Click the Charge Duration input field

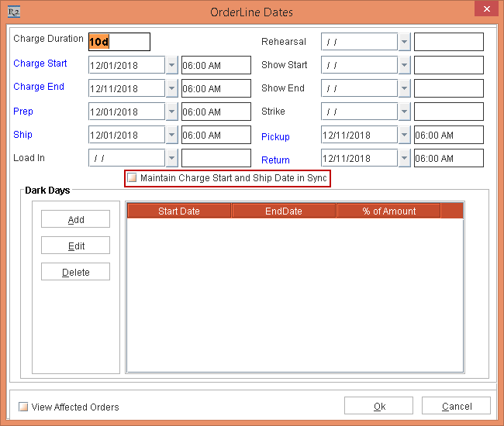(119, 42)
